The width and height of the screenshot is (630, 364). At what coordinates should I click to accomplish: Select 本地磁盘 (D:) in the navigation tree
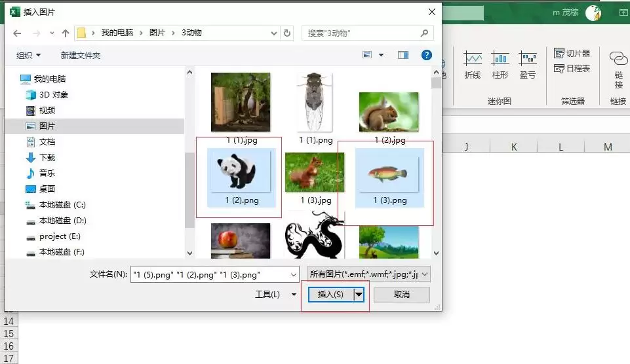click(x=63, y=221)
